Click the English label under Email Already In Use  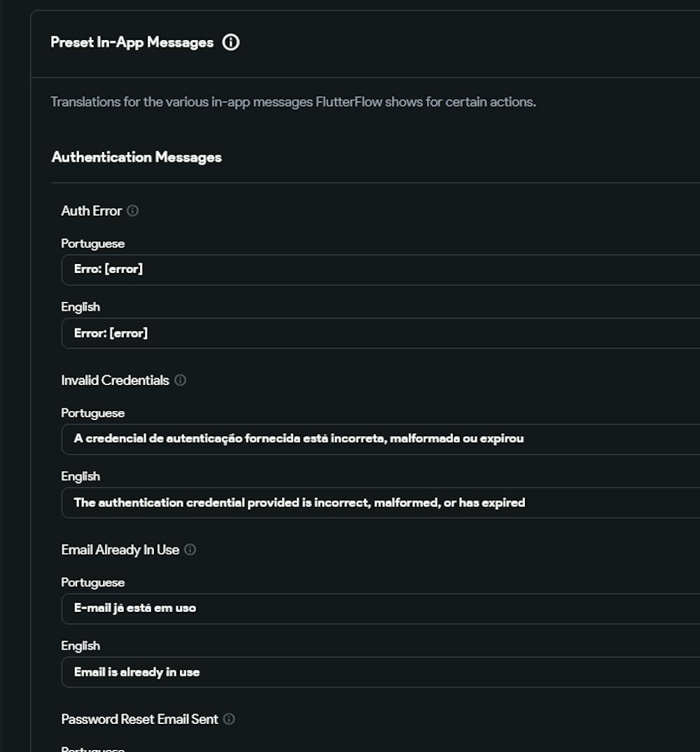pos(80,646)
